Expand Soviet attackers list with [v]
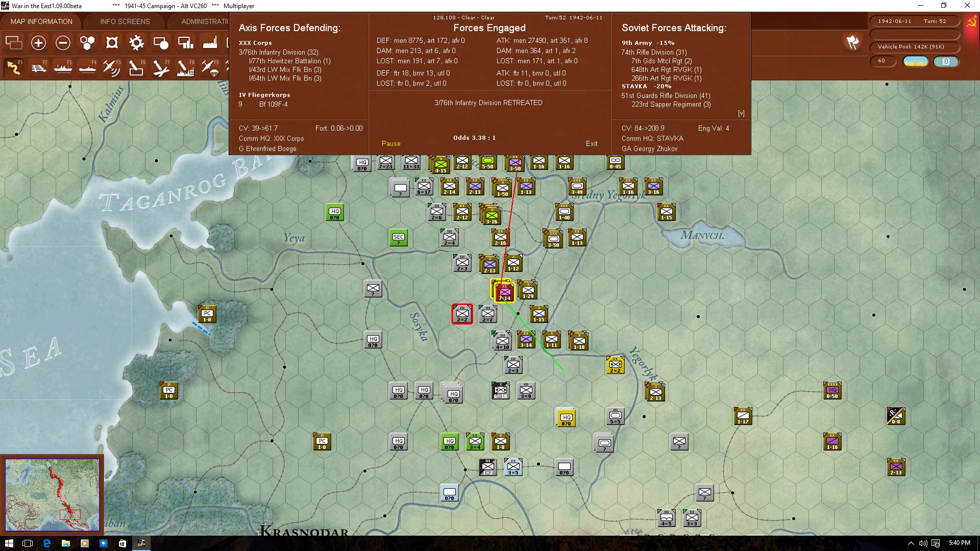This screenshot has width=980, height=551. click(741, 113)
